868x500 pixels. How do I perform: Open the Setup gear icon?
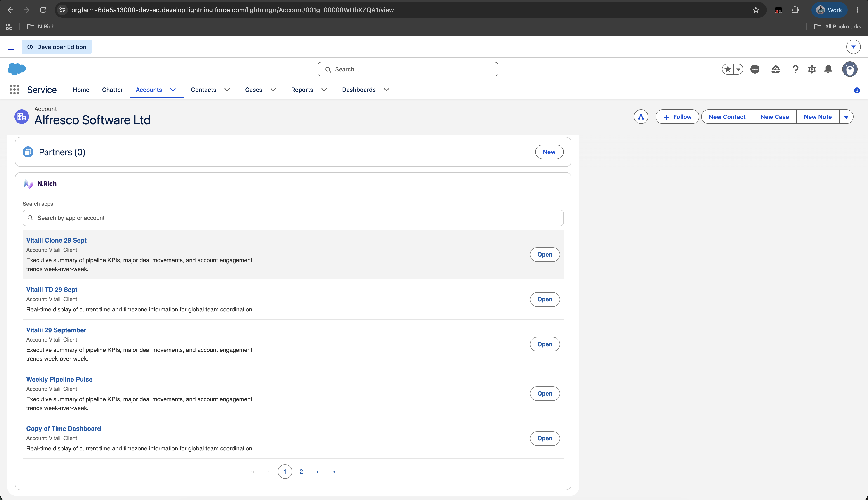(x=812, y=69)
